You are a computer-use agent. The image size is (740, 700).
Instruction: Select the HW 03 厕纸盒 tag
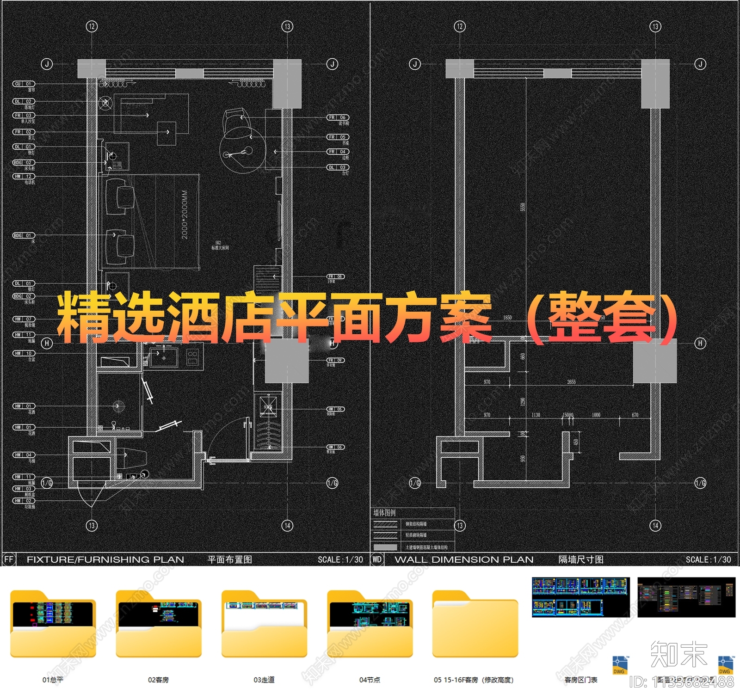pos(24,489)
